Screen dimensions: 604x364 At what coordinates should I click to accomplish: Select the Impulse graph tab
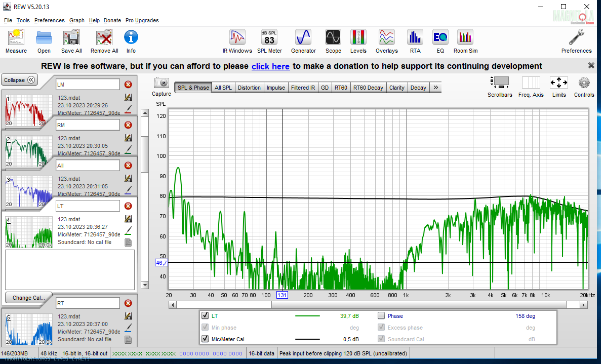(276, 88)
